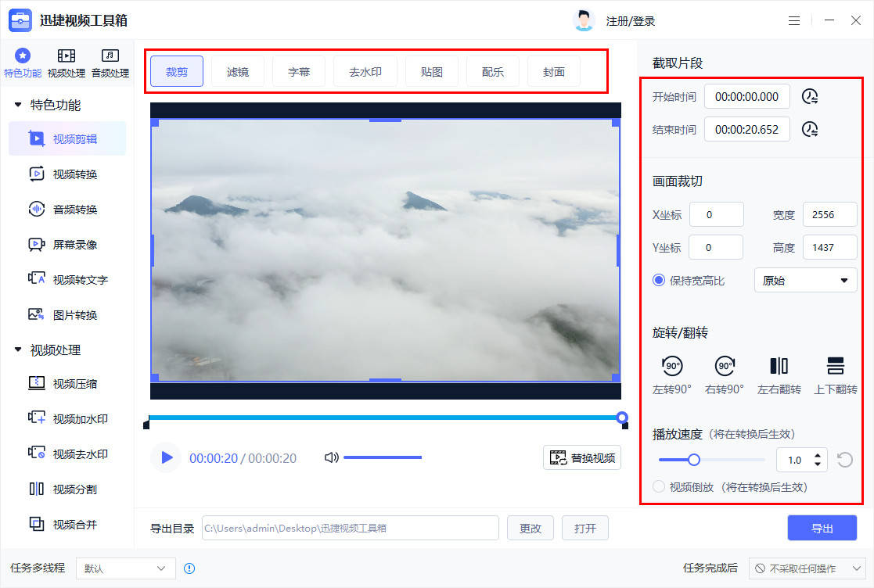Play the video preview
874x588 pixels.
point(166,457)
